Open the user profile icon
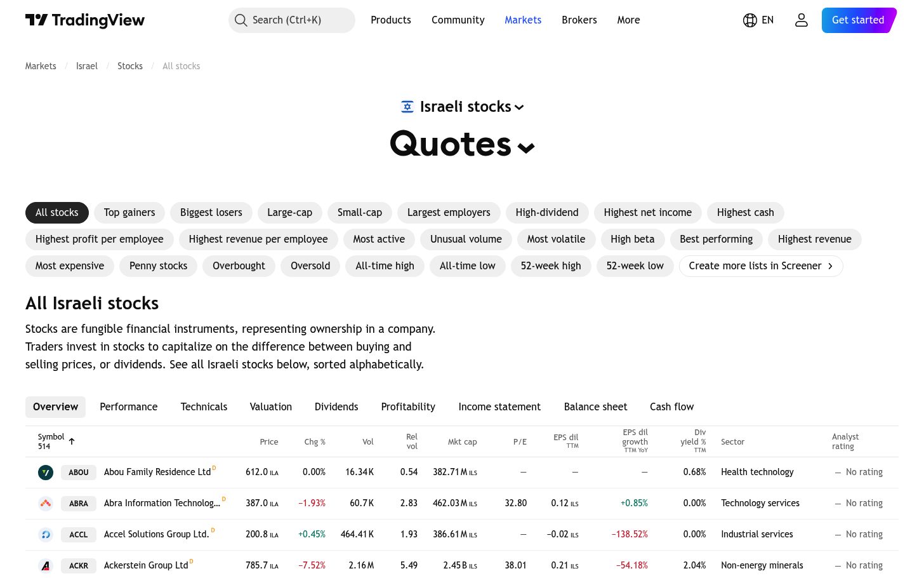The image size is (924, 578). [x=802, y=20]
